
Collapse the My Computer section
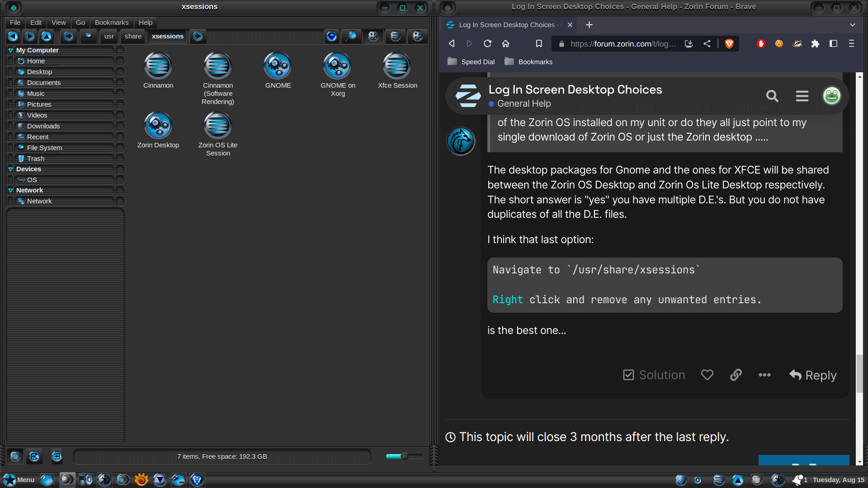tap(10, 50)
